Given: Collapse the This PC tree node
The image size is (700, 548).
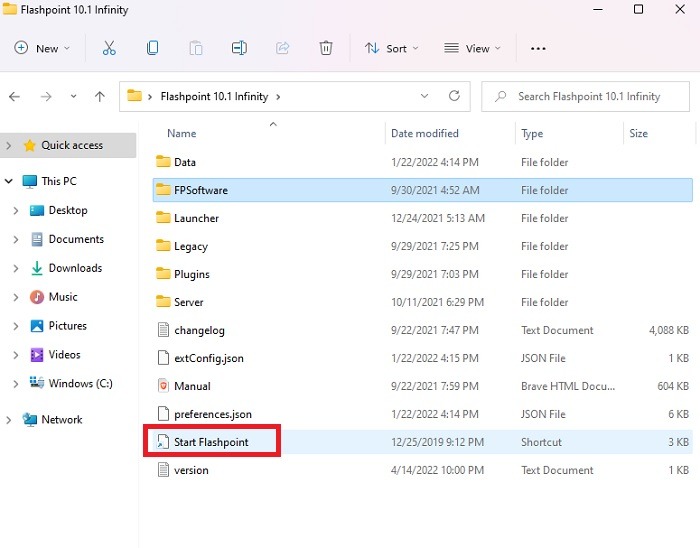Looking at the screenshot, I should (8, 181).
